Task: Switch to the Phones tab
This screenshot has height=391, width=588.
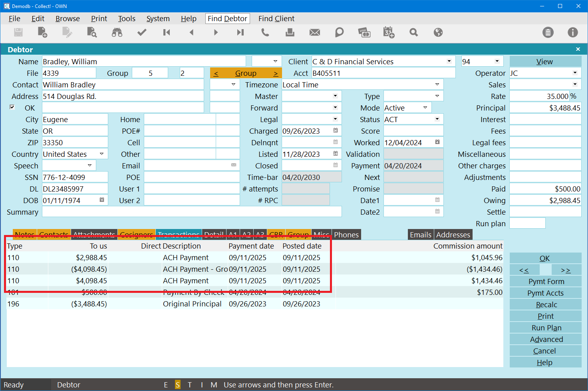Action: (x=346, y=235)
